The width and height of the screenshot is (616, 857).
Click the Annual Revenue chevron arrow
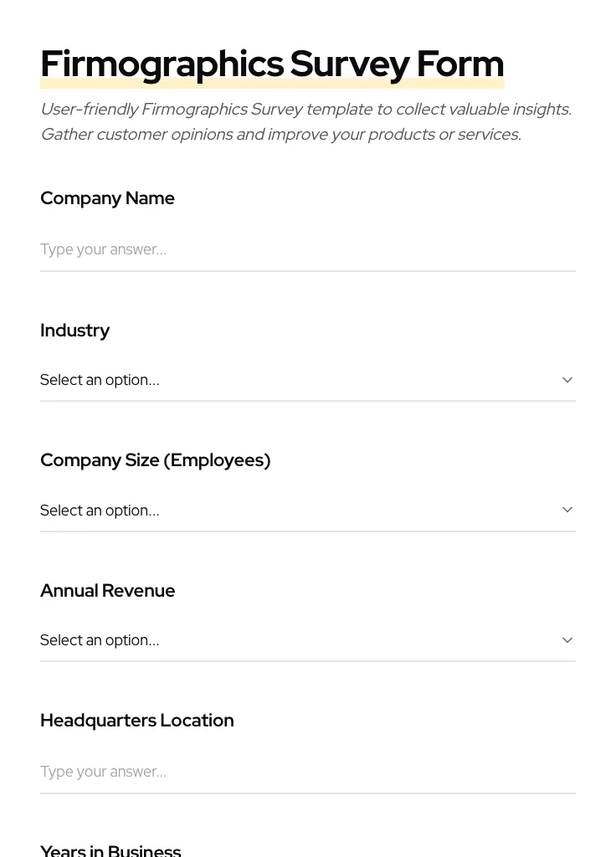tap(567, 640)
